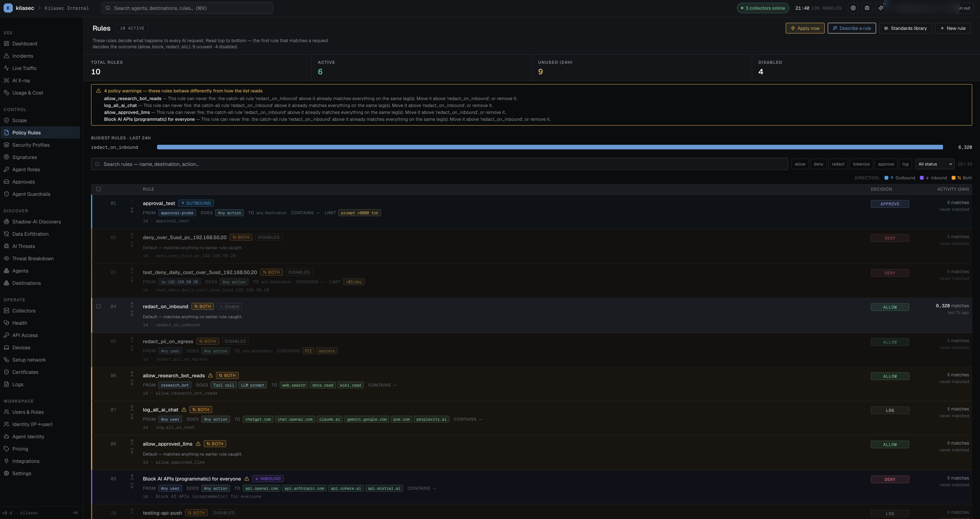Open Dashboard from the sidebar
The width and height of the screenshot is (980, 519).
tap(40, 44)
